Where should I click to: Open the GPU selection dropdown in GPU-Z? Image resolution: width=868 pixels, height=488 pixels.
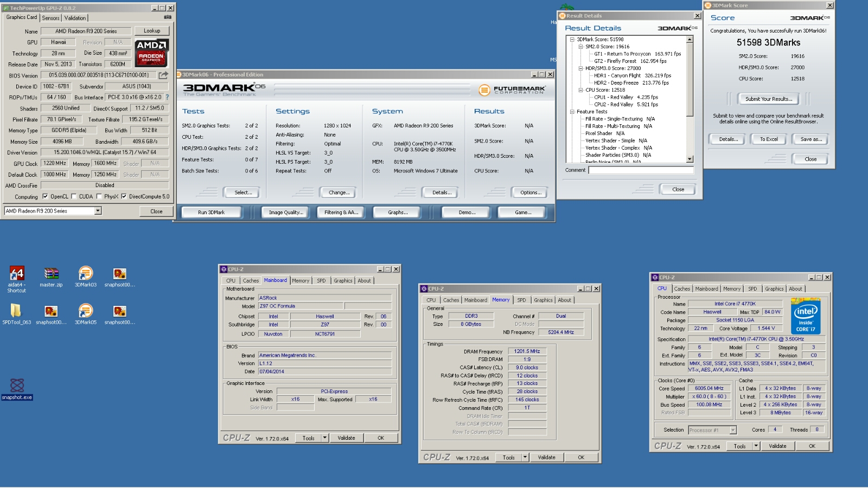(x=98, y=211)
